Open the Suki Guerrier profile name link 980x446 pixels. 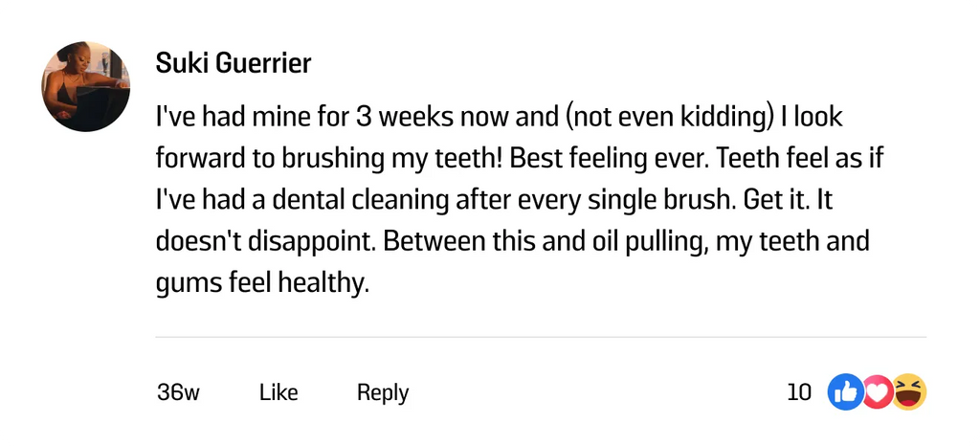[x=233, y=64]
